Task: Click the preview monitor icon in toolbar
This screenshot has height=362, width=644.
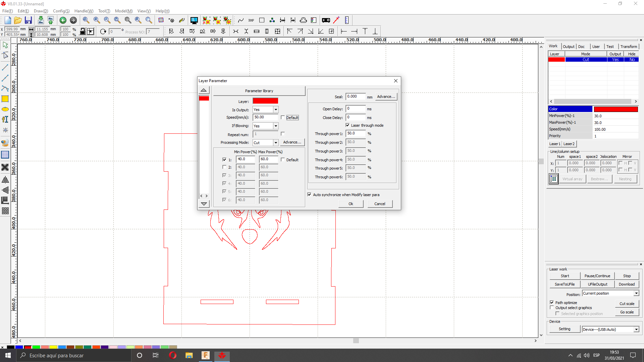Action: 194,20
